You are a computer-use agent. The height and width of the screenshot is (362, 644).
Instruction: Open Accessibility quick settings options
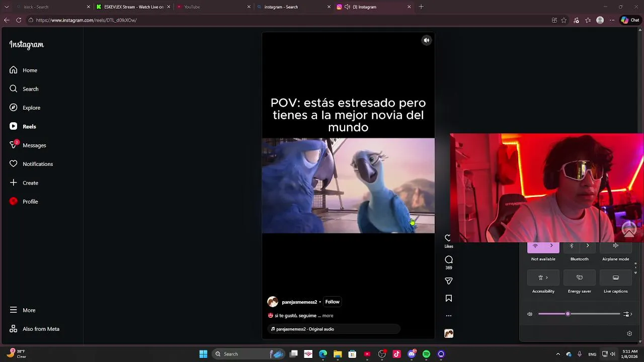click(x=543, y=278)
